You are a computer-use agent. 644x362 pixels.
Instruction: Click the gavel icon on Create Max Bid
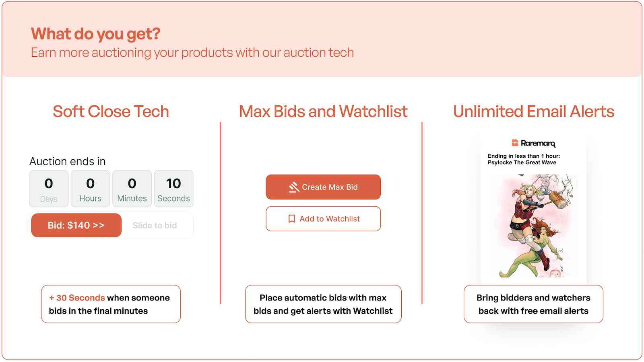294,187
